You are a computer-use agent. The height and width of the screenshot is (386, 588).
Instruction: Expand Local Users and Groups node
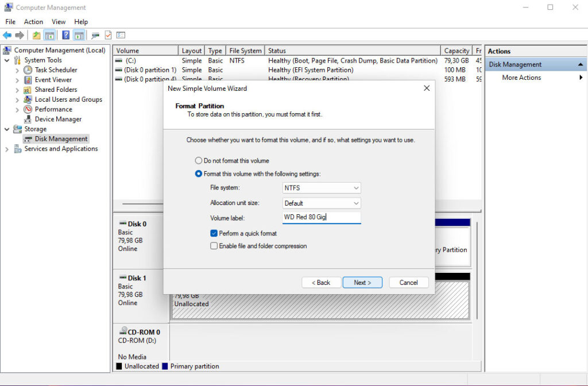tap(17, 100)
